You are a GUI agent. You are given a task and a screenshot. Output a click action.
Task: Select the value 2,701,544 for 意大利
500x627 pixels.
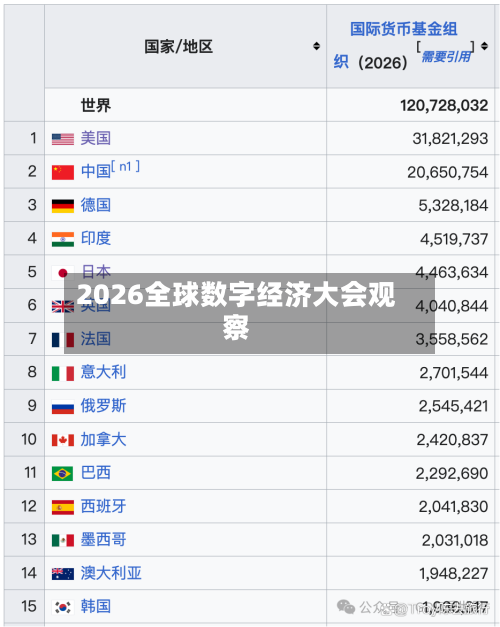(454, 373)
